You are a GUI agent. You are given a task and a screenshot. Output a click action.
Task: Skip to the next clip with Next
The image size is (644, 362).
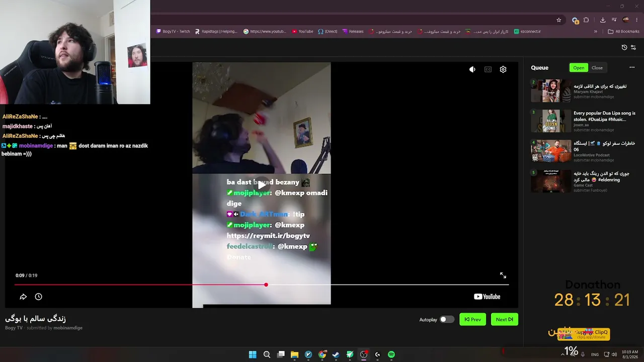point(504,319)
